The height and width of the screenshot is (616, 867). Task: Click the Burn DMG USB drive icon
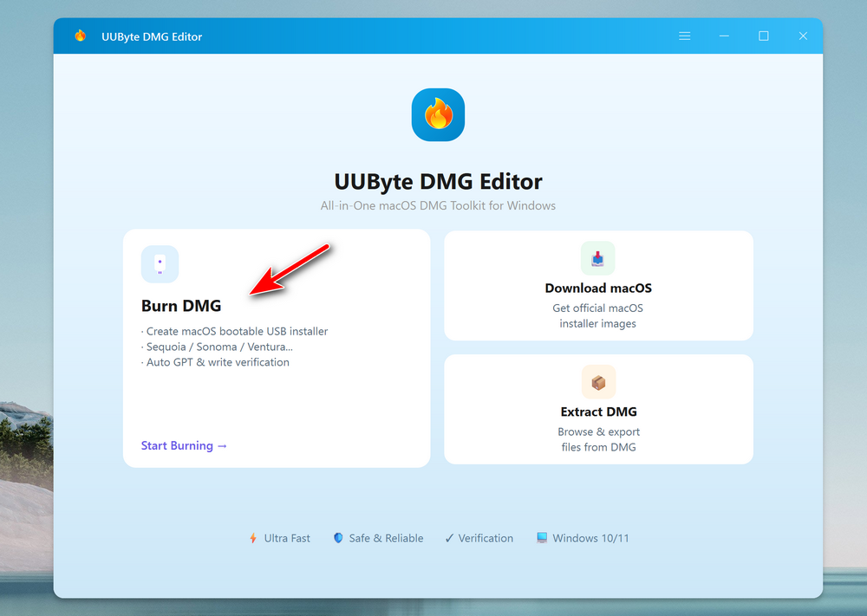coord(160,263)
